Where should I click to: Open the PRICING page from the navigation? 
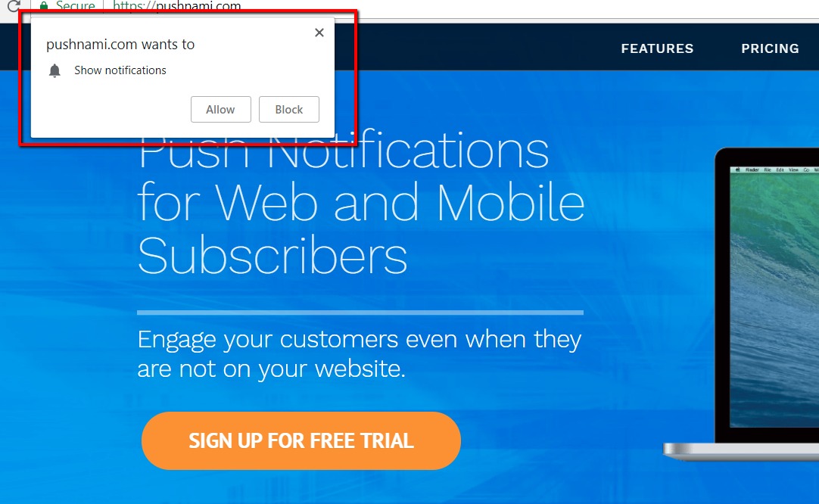tap(770, 48)
